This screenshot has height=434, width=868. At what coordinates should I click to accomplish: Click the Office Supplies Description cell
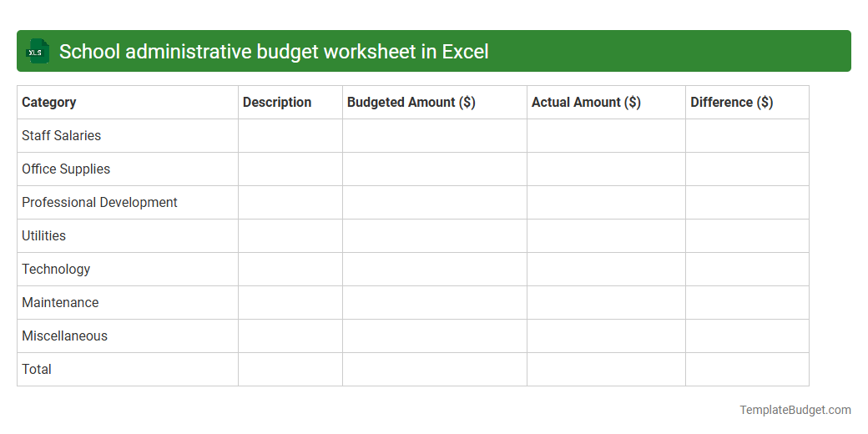290,169
